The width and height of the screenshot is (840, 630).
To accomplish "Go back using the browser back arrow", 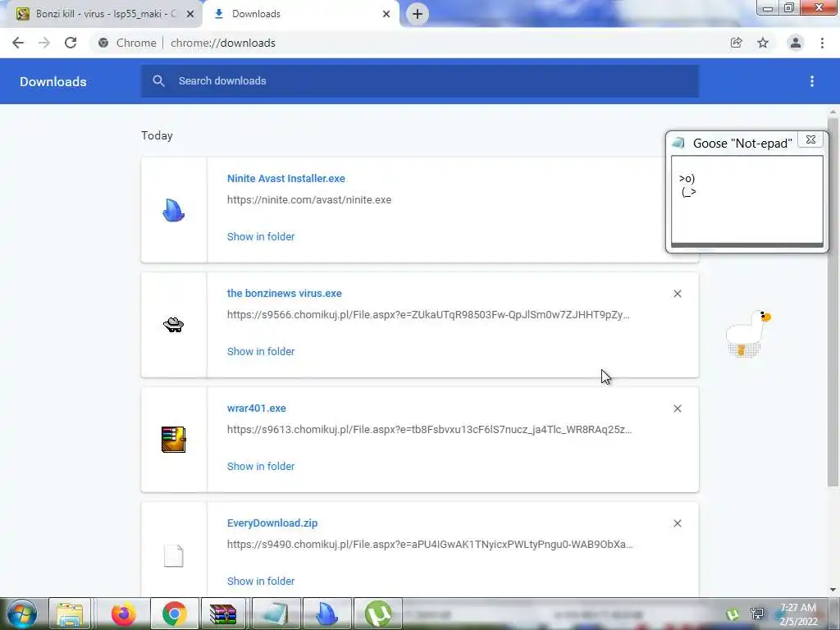I will pos(18,43).
